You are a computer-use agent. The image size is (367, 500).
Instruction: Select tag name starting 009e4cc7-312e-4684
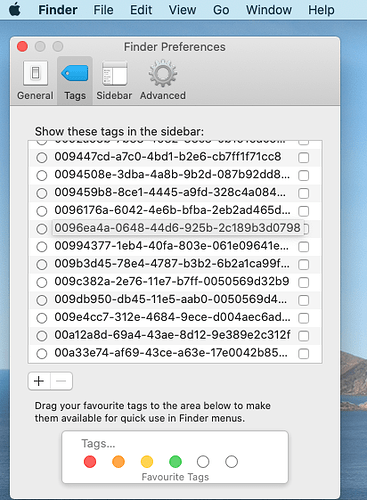172,317
